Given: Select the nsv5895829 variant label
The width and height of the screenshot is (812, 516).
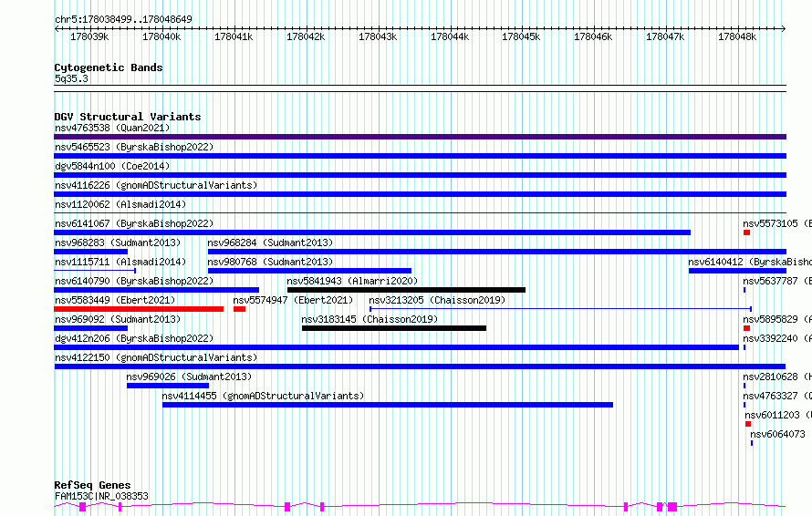Looking at the screenshot, I should point(777,319).
